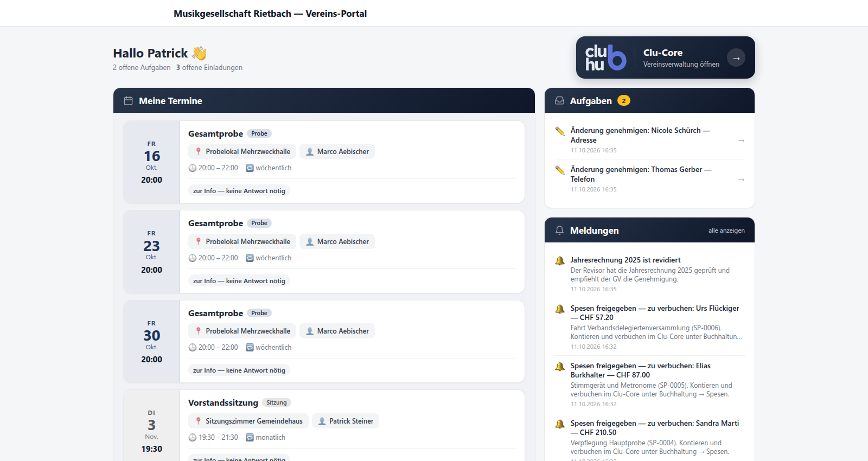Click 2 offene Aufgaben summary text
Screen dimensions: 868x461
pyautogui.click(x=142, y=68)
